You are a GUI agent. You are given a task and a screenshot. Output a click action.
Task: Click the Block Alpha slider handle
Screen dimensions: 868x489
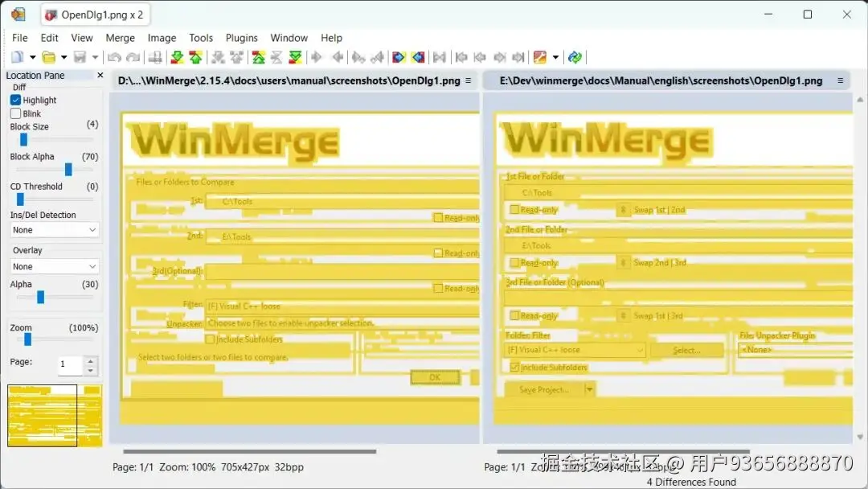coord(68,170)
